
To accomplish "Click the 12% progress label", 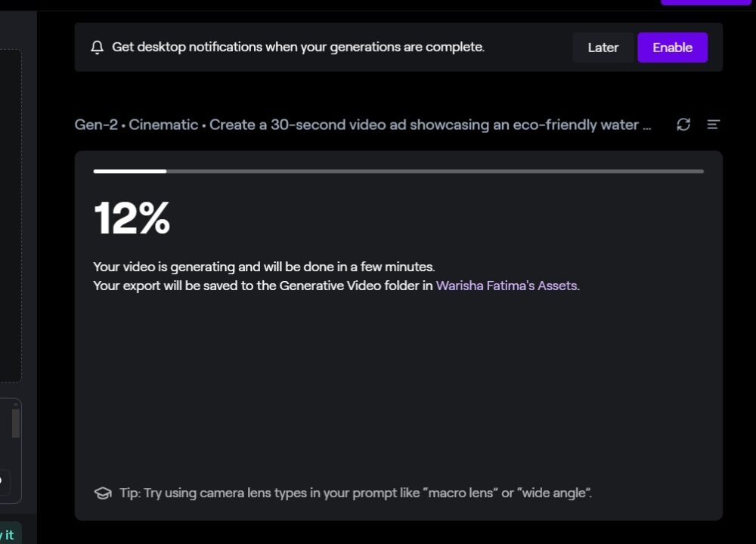I will tap(132, 218).
